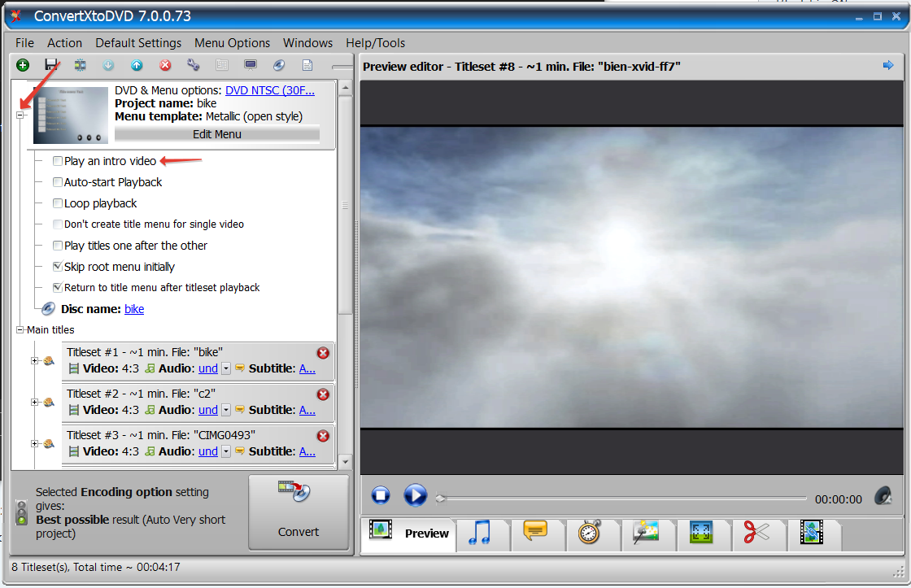Screen dimensions: 911x588
Task: Open the DVD NTSC format link
Action: [x=270, y=90]
